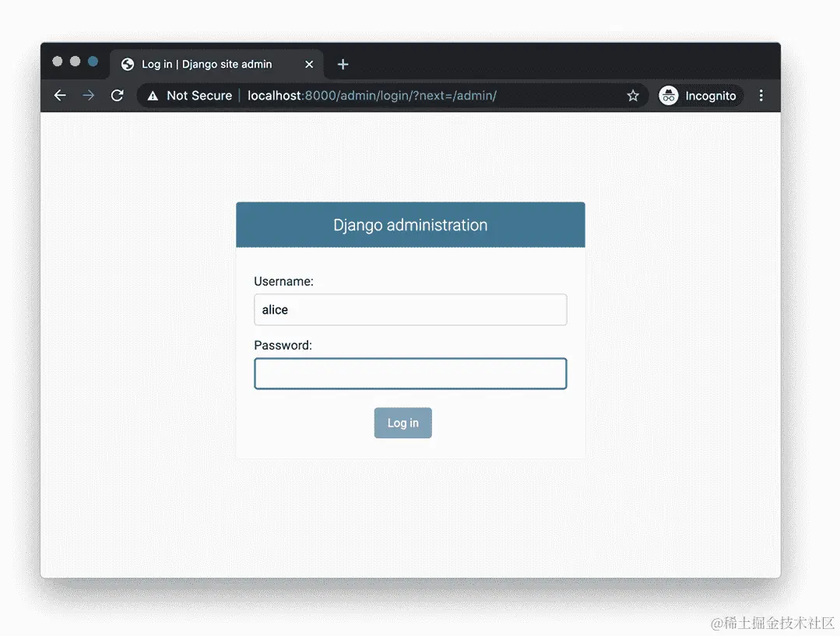Screen dimensions: 840x636
Task: Click the address bar URL localhost:8000/admin/login
Action: [x=372, y=96]
